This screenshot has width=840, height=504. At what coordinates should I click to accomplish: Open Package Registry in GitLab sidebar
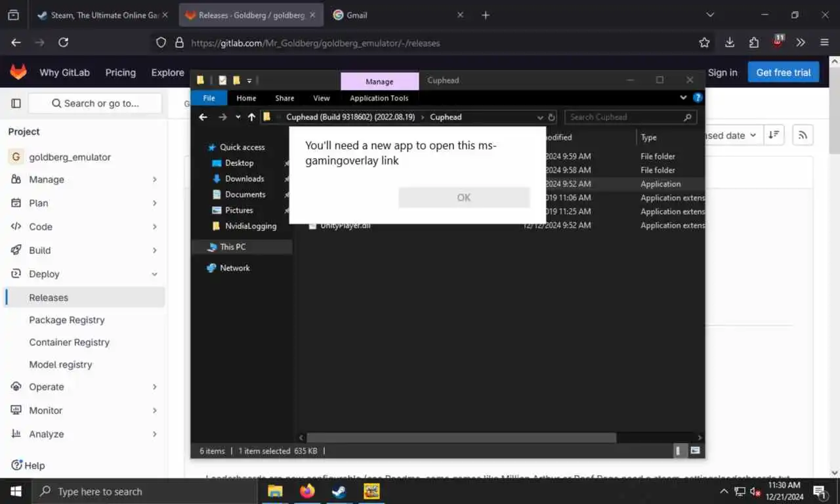pyautogui.click(x=67, y=320)
